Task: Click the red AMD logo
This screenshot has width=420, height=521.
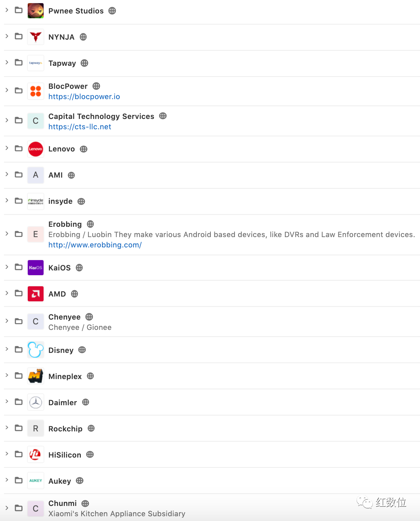Action: (x=36, y=294)
